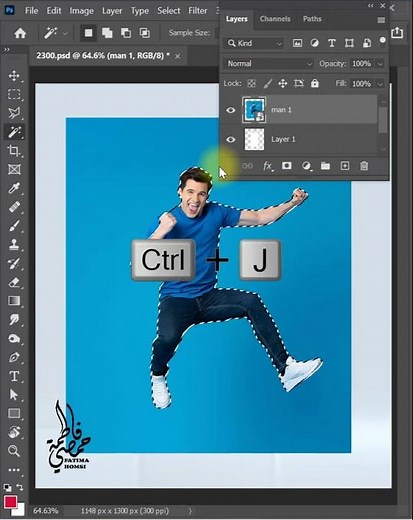Select the Gradient tool

click(14, 301)
